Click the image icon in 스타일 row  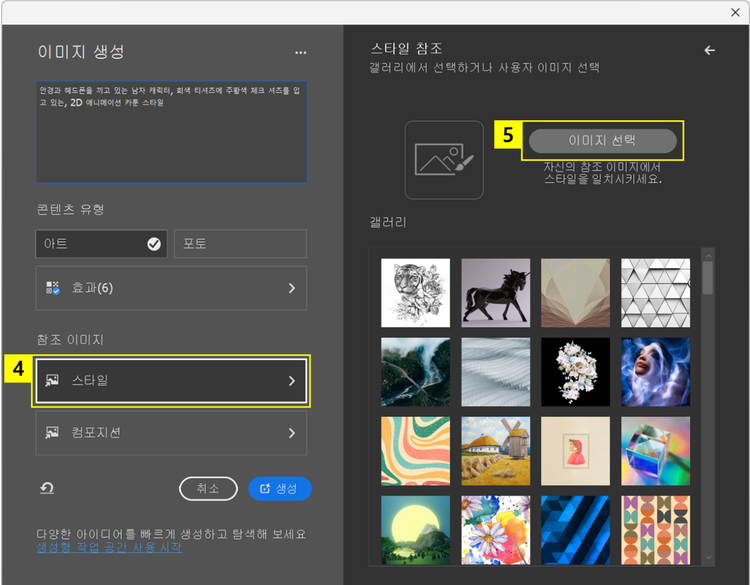[52, 380]
